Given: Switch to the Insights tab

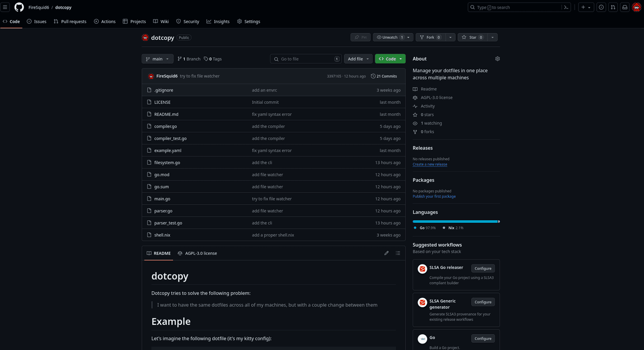Looking at the screenshot, I should pos(218,22).
